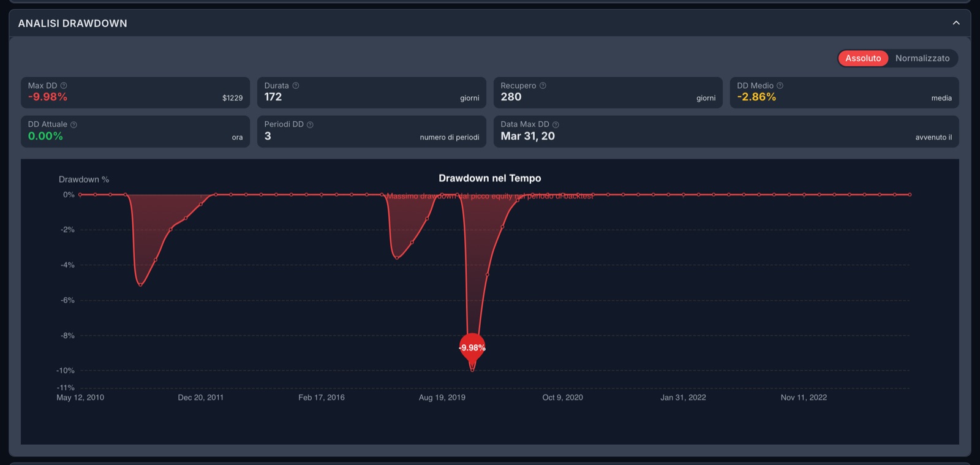The width and height of the screenshot is (980, 465).
Task: Click the Max DD -9.98% value
Action: click(48, 97)
